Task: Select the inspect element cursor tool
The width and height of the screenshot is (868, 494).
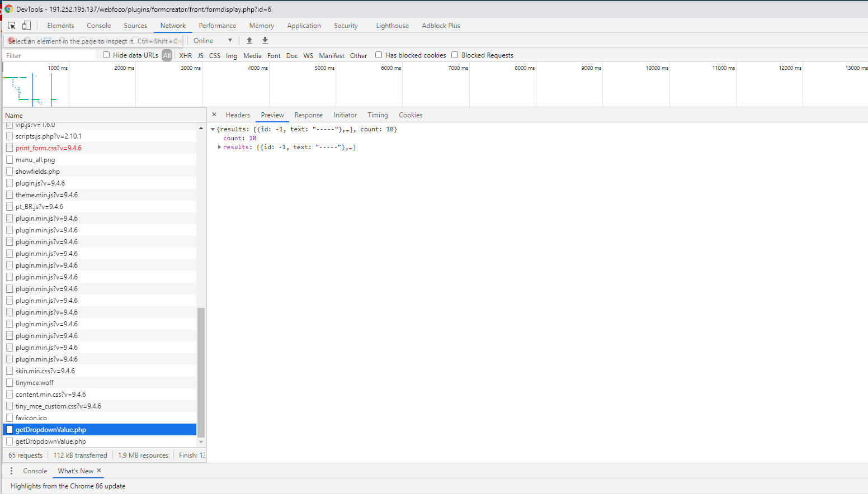Action: (x=10, y=25)
